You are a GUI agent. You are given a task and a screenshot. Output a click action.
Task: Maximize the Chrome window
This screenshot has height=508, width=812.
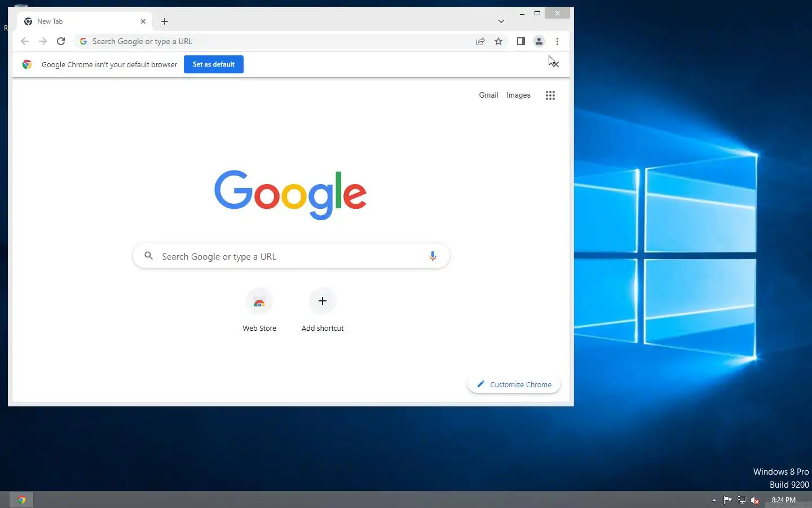click(x=537, y=14)
